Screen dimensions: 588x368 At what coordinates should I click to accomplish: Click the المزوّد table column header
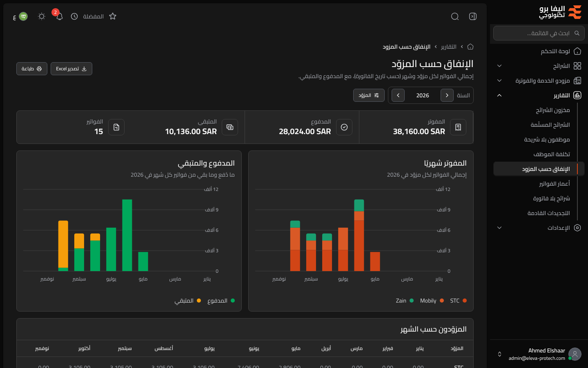(x=457, y=348)
